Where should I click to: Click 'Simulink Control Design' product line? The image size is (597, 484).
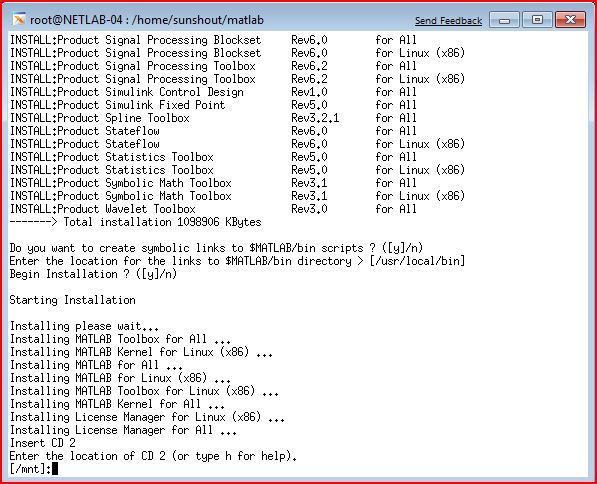click(213, 92)
